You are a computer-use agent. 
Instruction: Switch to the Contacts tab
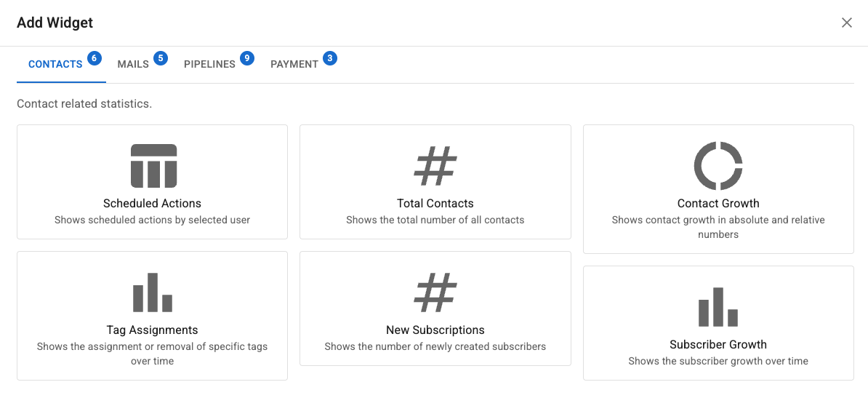[55, 64]
